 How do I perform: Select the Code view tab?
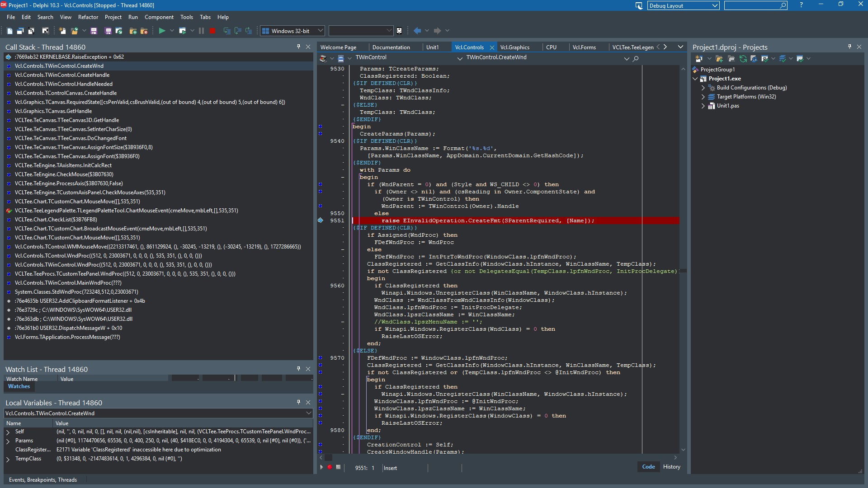(648, 467)
